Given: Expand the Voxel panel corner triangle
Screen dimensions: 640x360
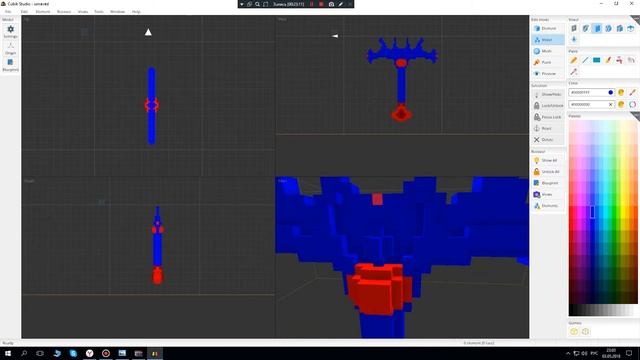Looking at the screenshot, I should pos(635,19).
